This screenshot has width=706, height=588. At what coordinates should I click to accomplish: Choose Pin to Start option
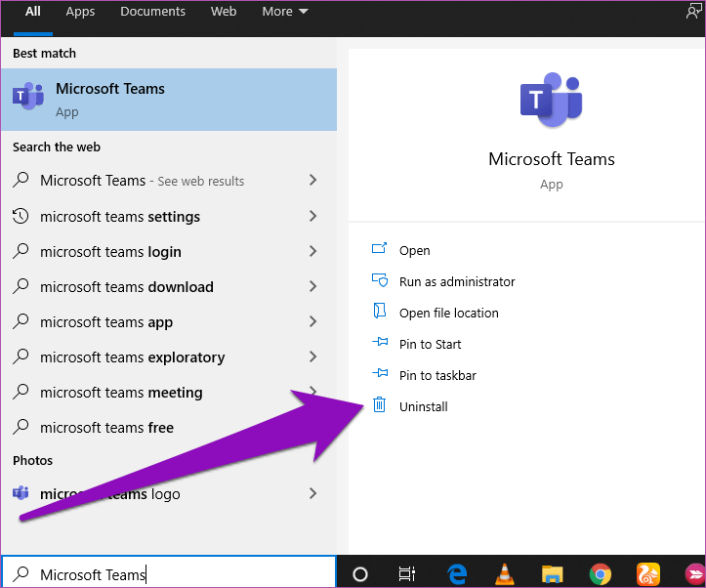click(x=430, y=344)
